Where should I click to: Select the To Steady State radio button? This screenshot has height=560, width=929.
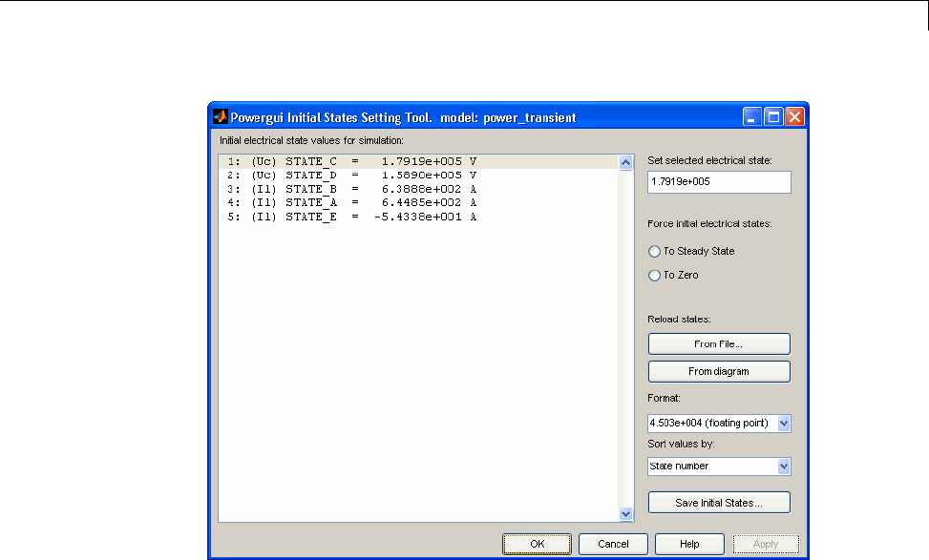(x=654, y=252)
